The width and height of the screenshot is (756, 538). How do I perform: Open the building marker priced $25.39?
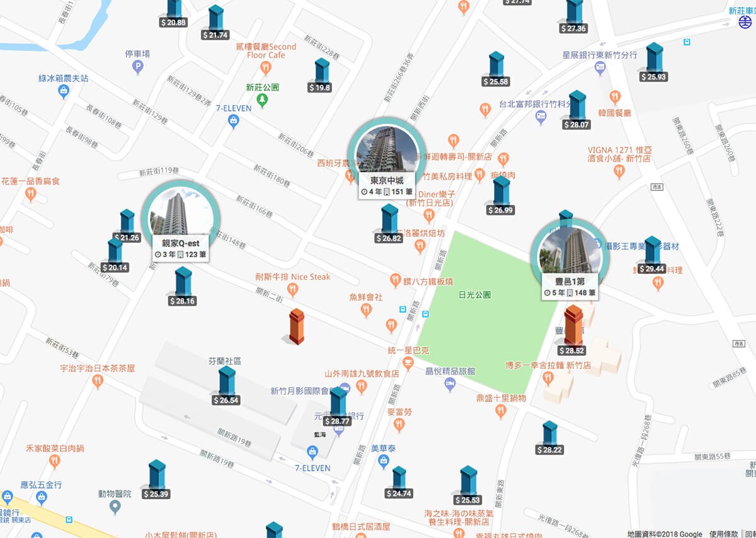tap(156, 479)
